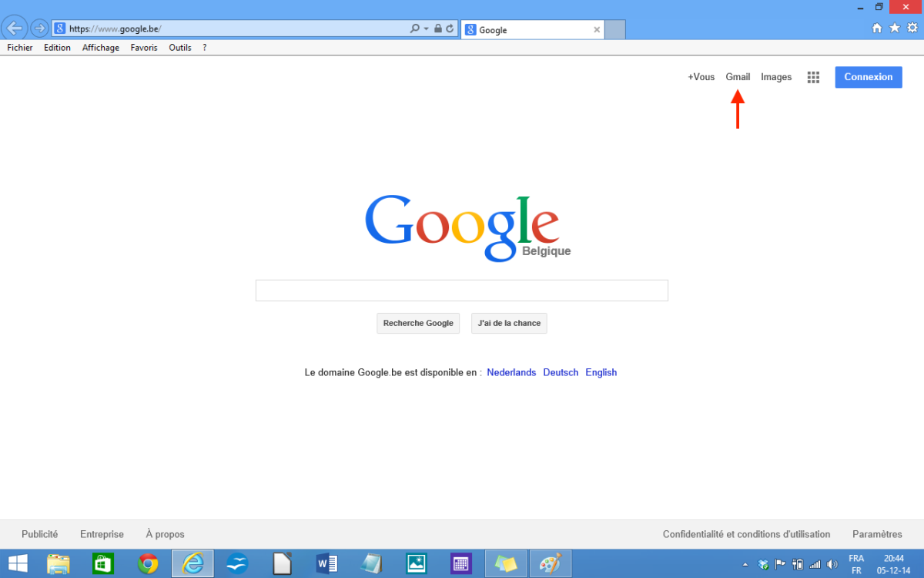The width and height of the screenshot is (924, 578).
Task: Open the purple calendar taskbar app
Action: point(460,564)
